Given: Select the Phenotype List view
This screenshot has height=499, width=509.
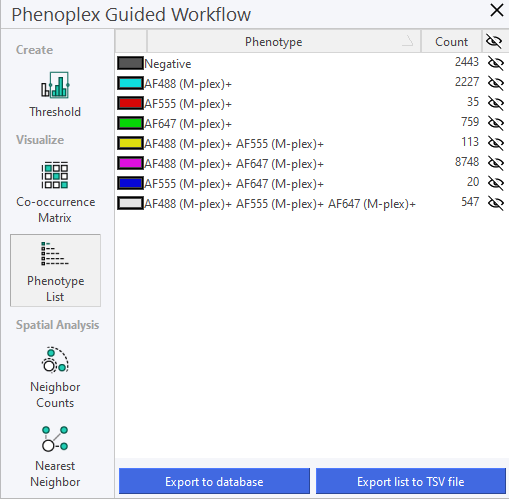Looking at the screenshot, I should 55,270.
